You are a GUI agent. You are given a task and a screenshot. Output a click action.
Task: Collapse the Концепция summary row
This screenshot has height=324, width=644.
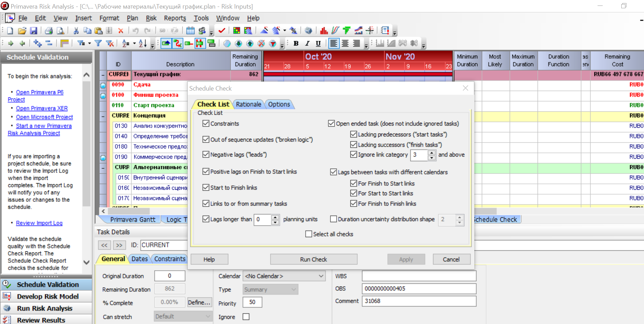[103, 116]
